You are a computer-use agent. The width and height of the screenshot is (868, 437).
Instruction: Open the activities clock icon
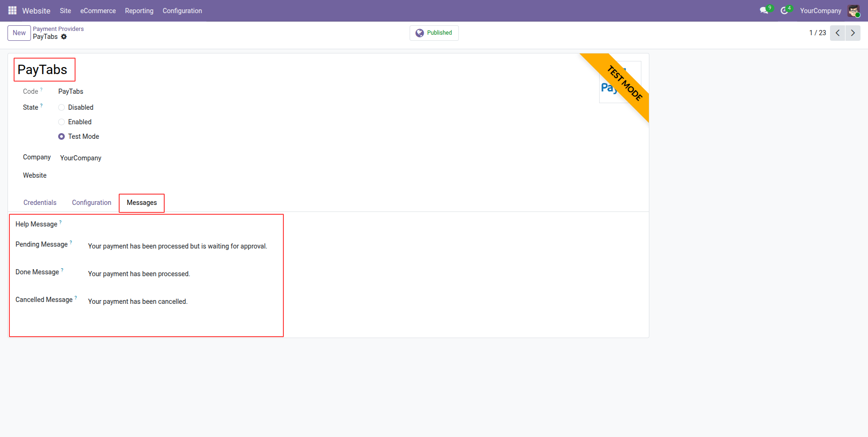[x=784, y=10]
